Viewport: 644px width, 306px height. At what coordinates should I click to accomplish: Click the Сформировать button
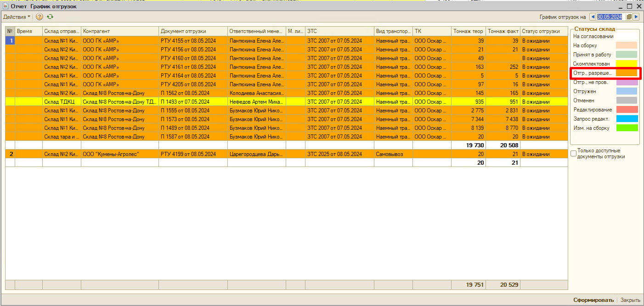click(x=593, y=300)
